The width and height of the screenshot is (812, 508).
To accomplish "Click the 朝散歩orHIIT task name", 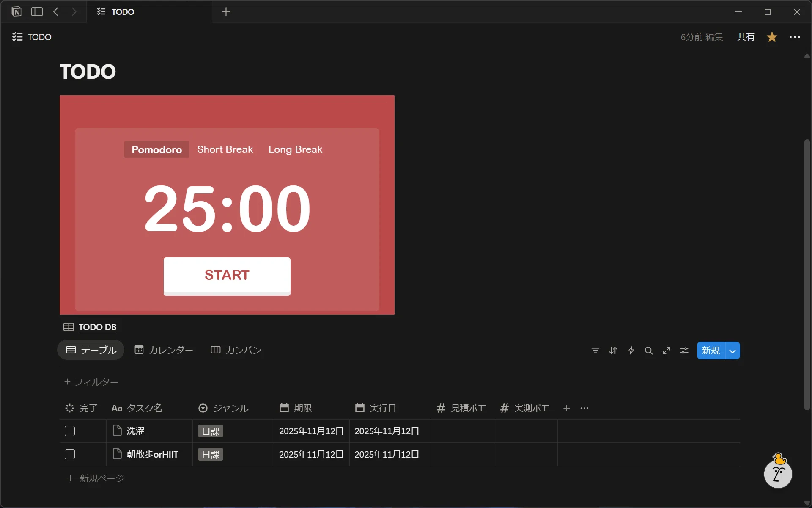I will [x=153, y=454].
